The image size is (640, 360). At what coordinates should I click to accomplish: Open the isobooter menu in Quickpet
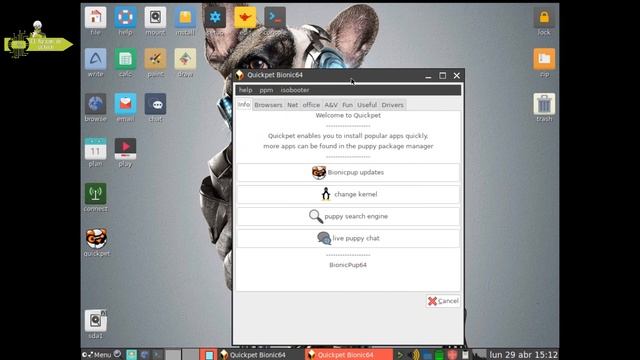point(295,90)
